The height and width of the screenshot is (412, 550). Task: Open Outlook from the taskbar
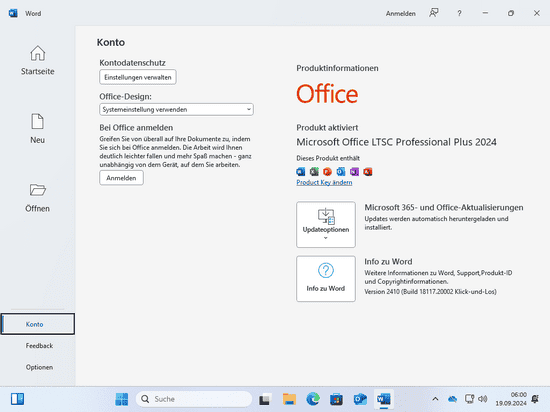tap(360, 399)
